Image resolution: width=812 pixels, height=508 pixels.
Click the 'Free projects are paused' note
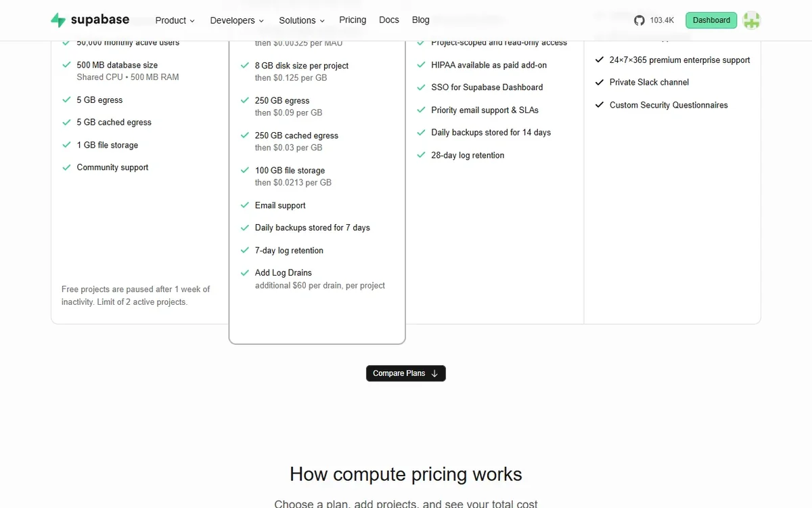[x=135, y=295]
